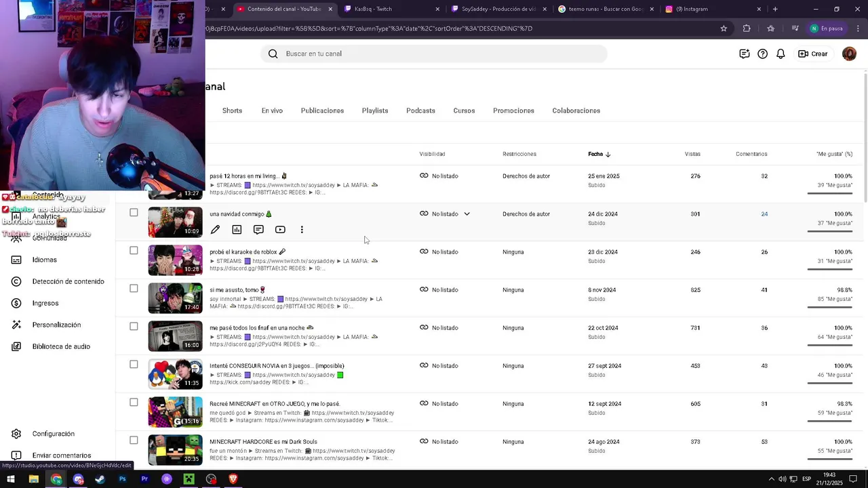Open Photoshop from the taskbar
Image resolution: width=868 pixels, height=488 pixels.
click(x=123, y=479)
